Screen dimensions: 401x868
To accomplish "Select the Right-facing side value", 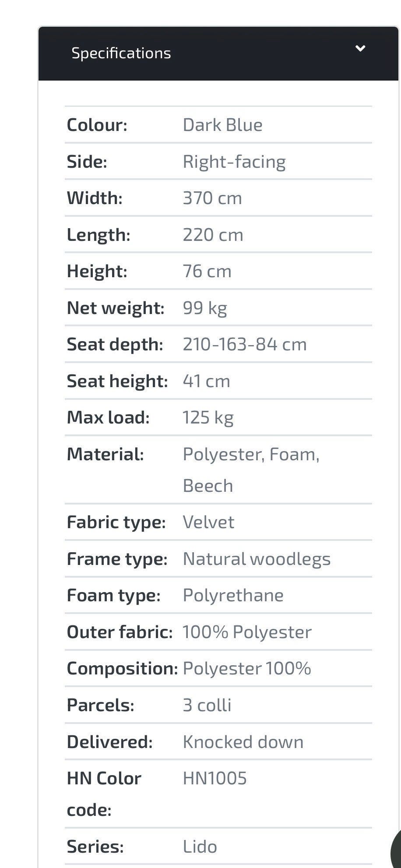I will point(234,162).
